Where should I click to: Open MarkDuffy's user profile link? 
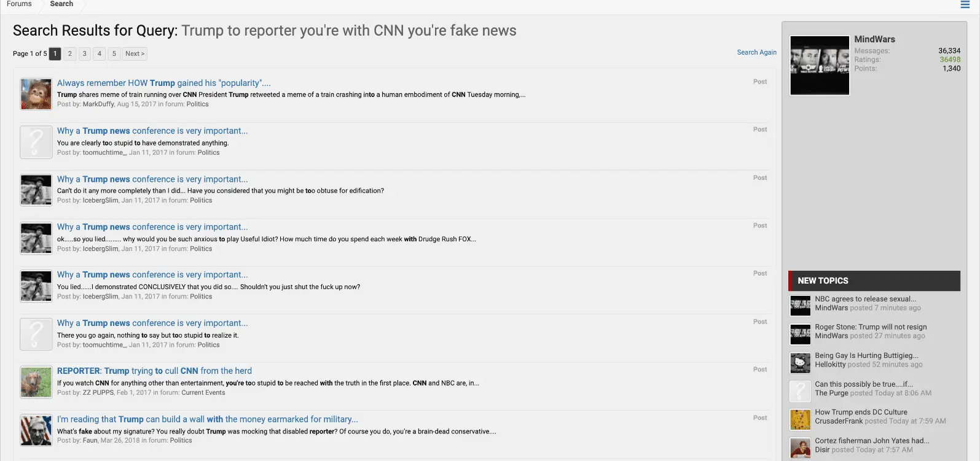pyautogui.click(x=98, y=104)
